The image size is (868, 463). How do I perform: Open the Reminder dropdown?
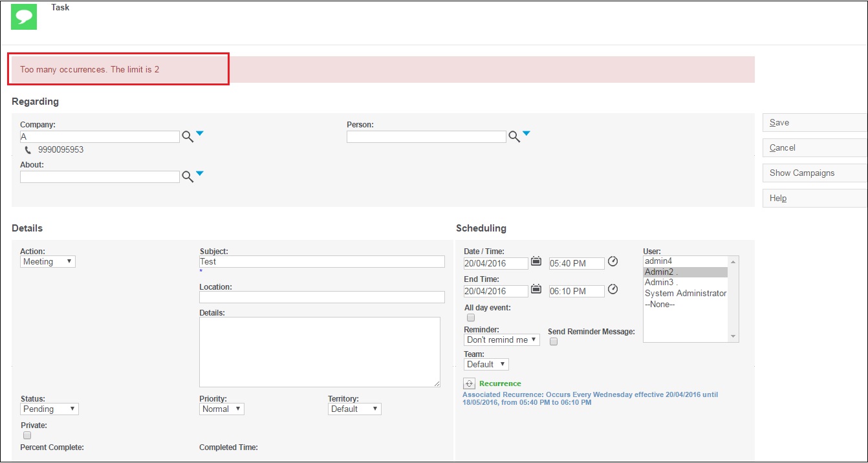(502, 340)
